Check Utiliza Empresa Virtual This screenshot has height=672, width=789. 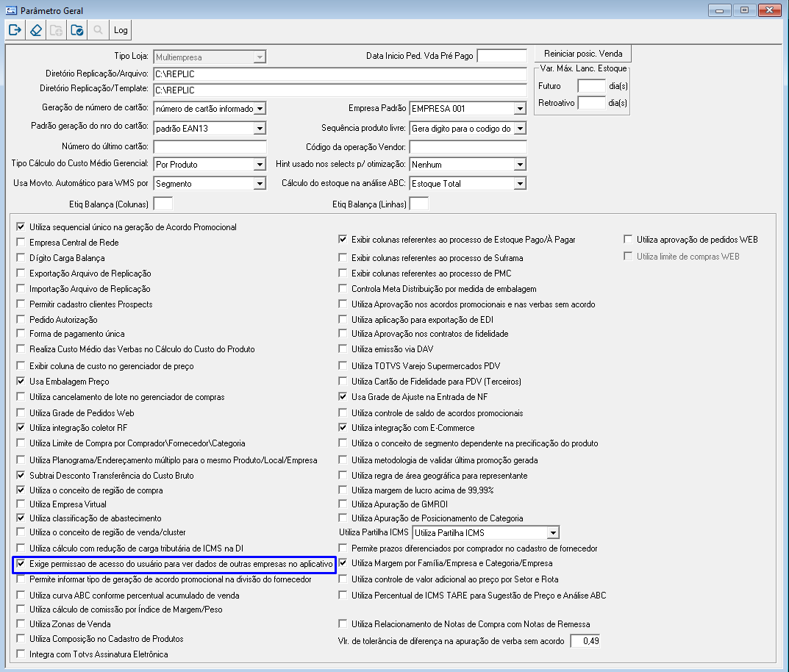[21, 504]
